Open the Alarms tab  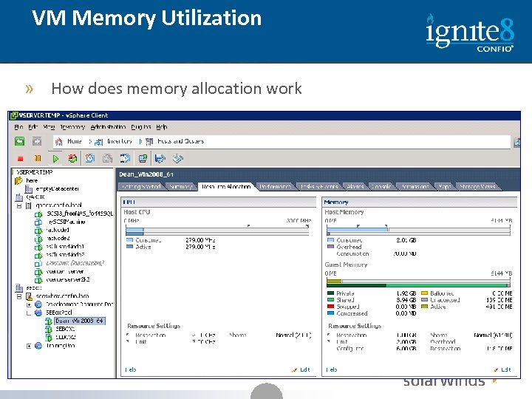355,187
